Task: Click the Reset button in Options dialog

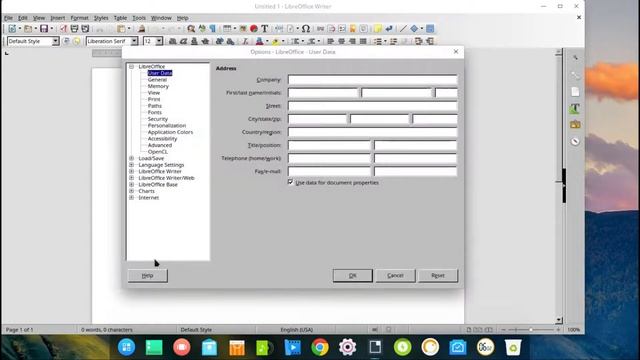Action: point(438,276)
